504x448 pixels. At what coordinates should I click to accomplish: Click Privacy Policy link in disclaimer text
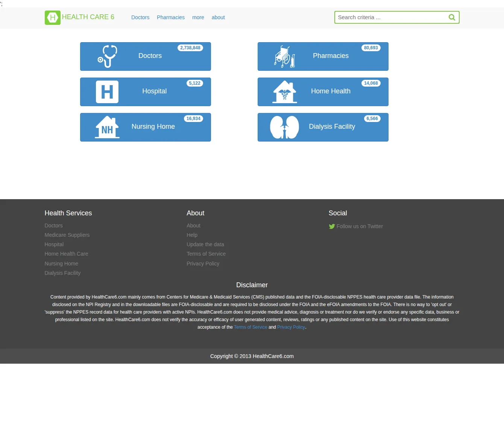tap(291, 327)
